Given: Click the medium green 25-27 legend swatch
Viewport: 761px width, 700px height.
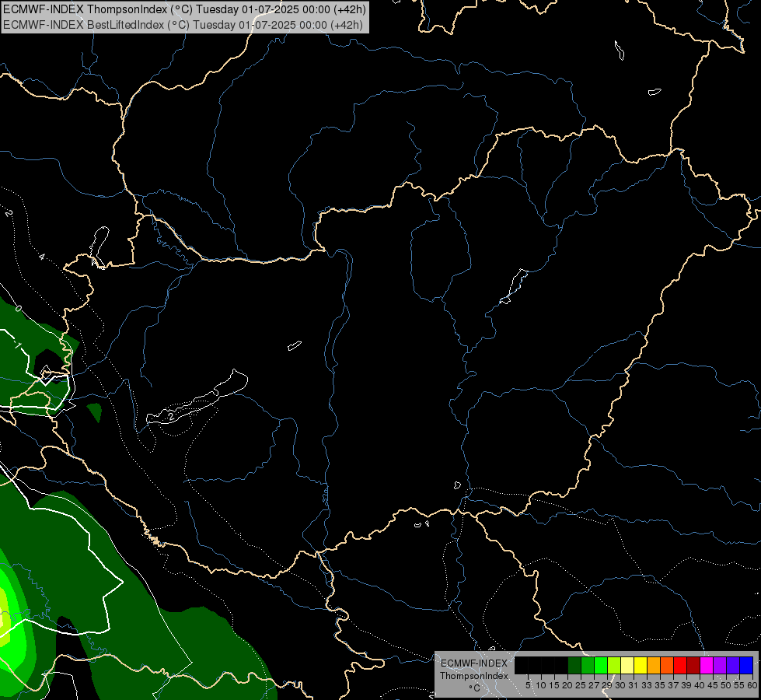Looking at the screenshot, I should click(588, 665).
